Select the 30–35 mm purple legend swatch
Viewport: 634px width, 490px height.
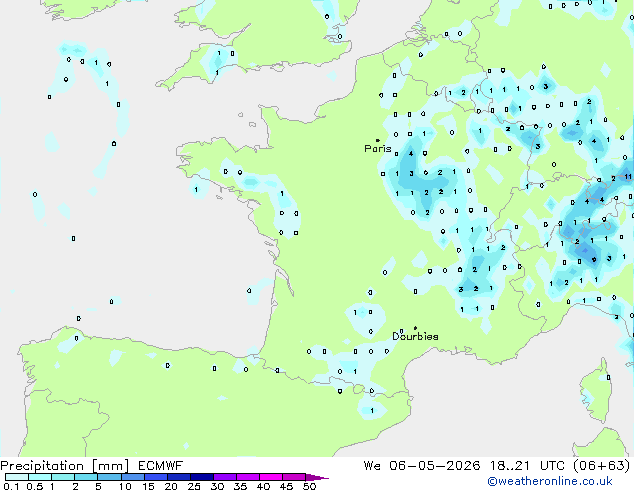tap(224, 477)
